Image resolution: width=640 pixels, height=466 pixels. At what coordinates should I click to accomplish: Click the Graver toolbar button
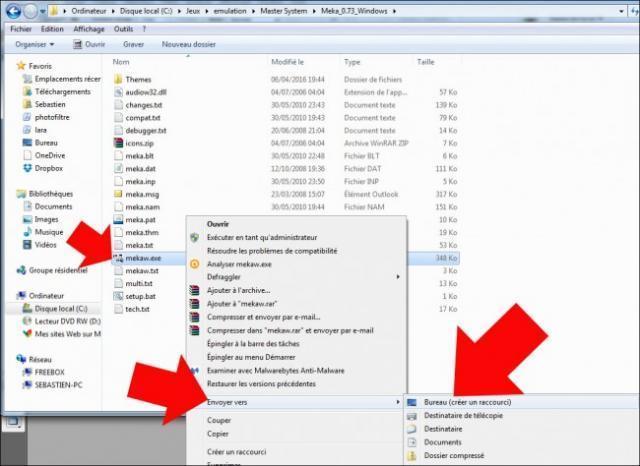133,45
